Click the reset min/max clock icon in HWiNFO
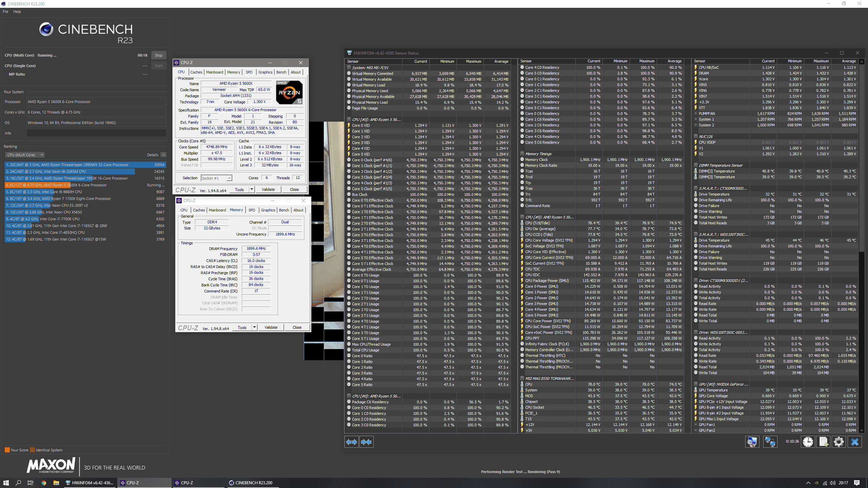This screenshot has height=488, width=868. [808, 442]
